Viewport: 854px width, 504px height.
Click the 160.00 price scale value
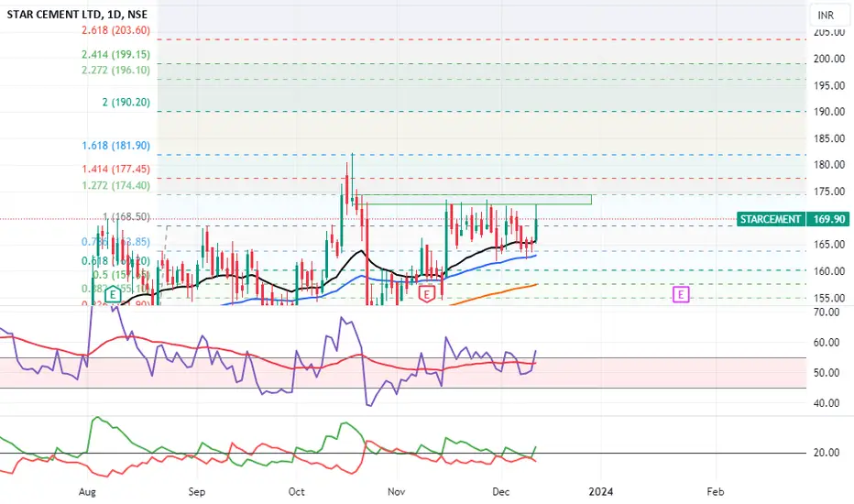[x=829, y=271]
